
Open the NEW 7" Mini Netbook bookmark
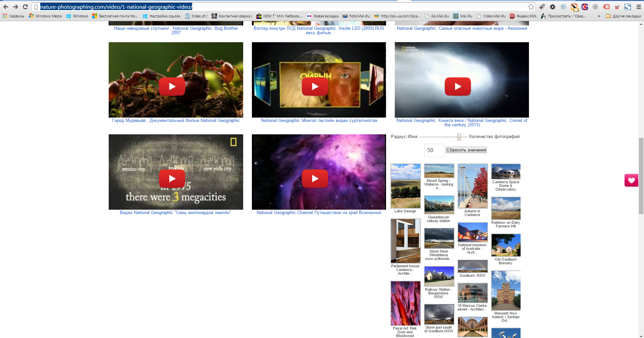pos(279,16)
